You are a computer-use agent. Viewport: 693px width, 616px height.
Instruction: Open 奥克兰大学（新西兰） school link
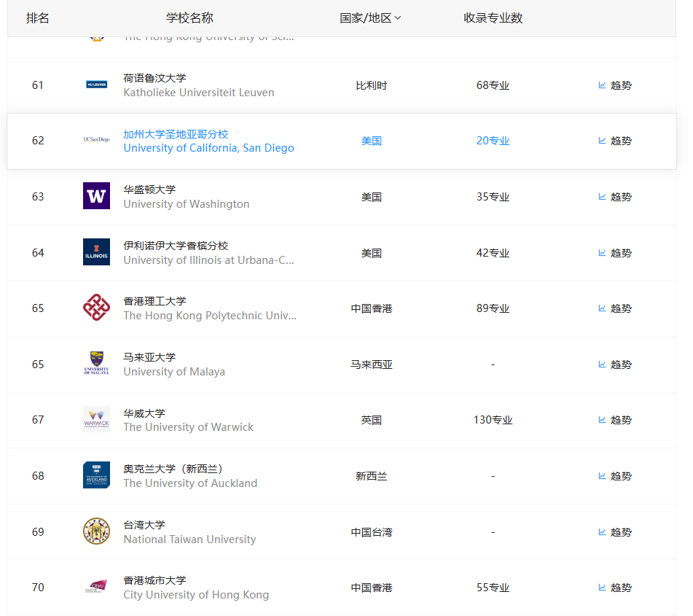(x=173, y=469)
